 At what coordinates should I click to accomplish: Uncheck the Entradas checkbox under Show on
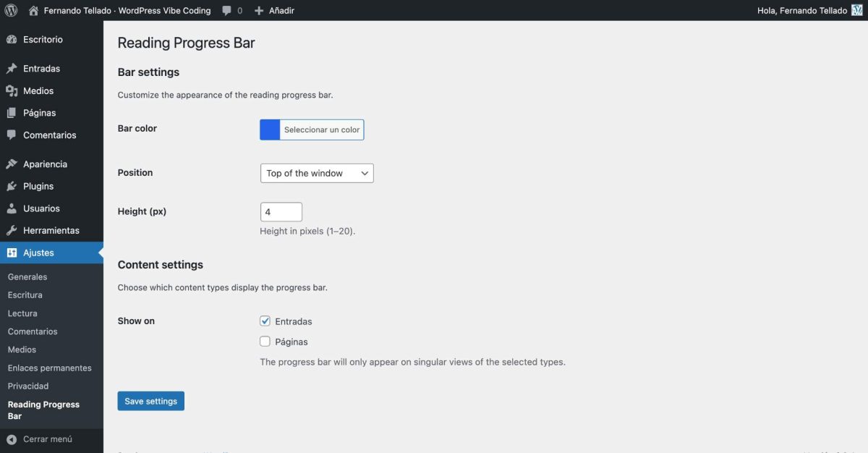tap(265, 321)
